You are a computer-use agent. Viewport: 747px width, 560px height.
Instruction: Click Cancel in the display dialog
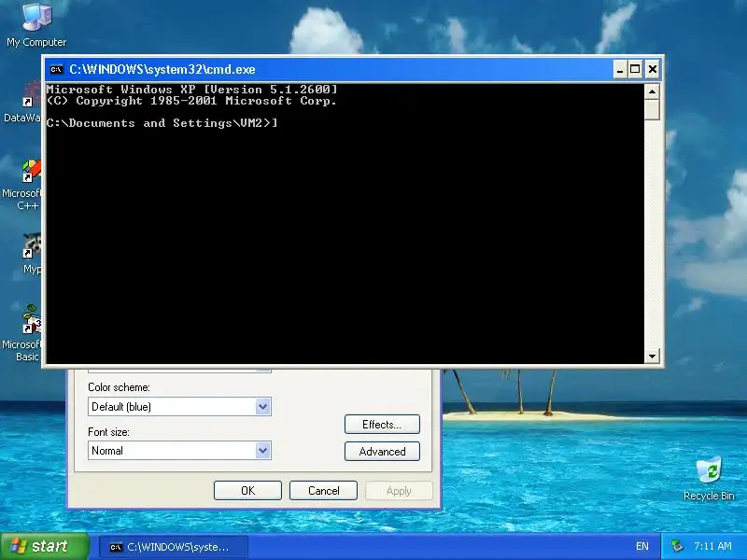323,491
